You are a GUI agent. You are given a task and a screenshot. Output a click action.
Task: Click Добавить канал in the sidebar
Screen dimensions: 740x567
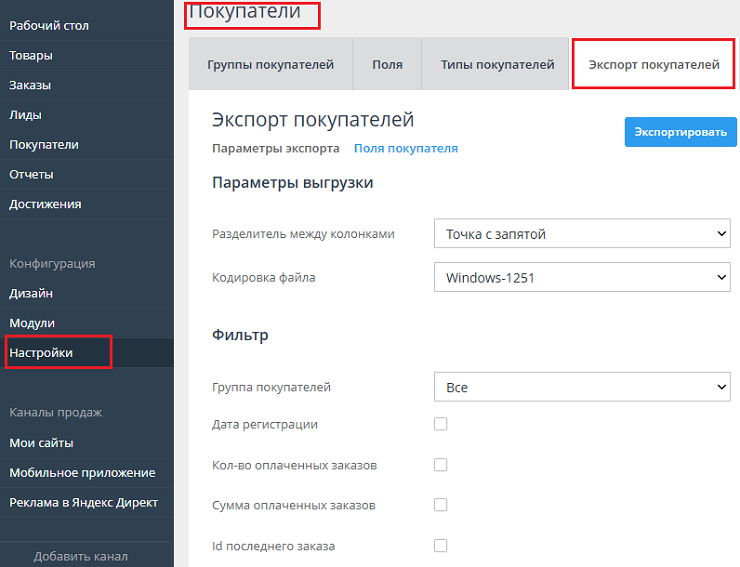[80, 556]
